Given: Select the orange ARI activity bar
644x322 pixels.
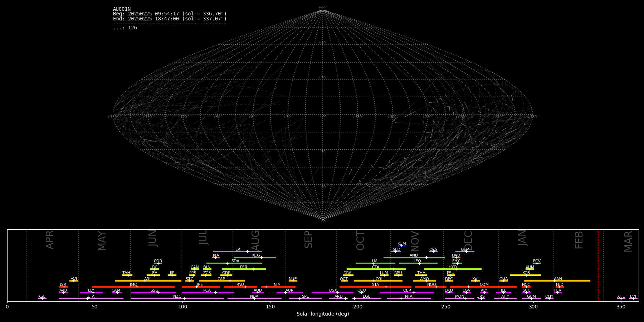Looking at the screenshot, I should point(148,281).
